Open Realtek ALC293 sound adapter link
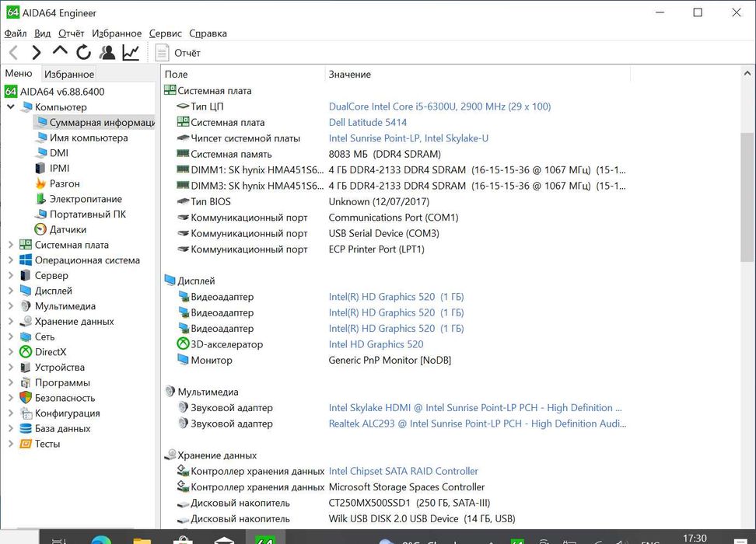Screen dimensions: 756x544 [x=478, y=424]
